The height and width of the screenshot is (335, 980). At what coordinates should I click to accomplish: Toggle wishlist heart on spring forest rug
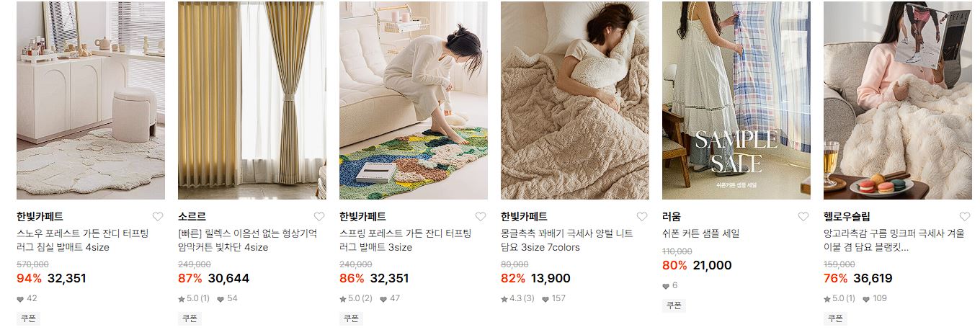[481, 217]
